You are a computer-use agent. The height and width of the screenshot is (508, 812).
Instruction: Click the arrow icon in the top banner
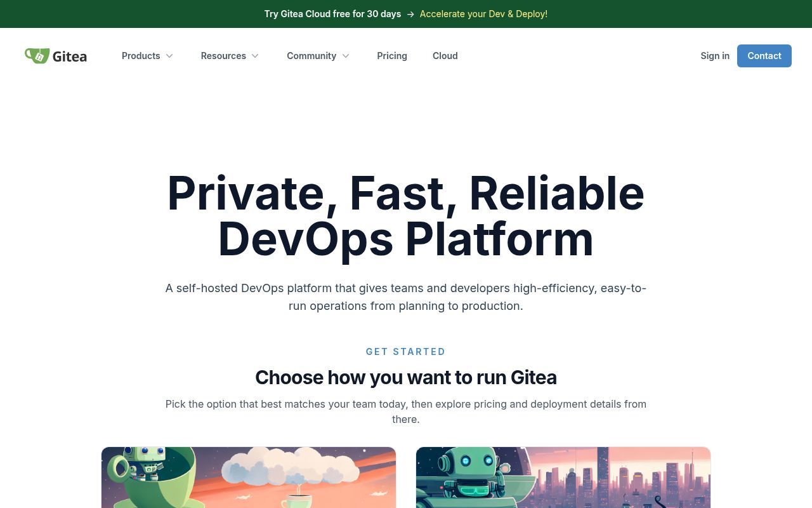click(410, 14)
